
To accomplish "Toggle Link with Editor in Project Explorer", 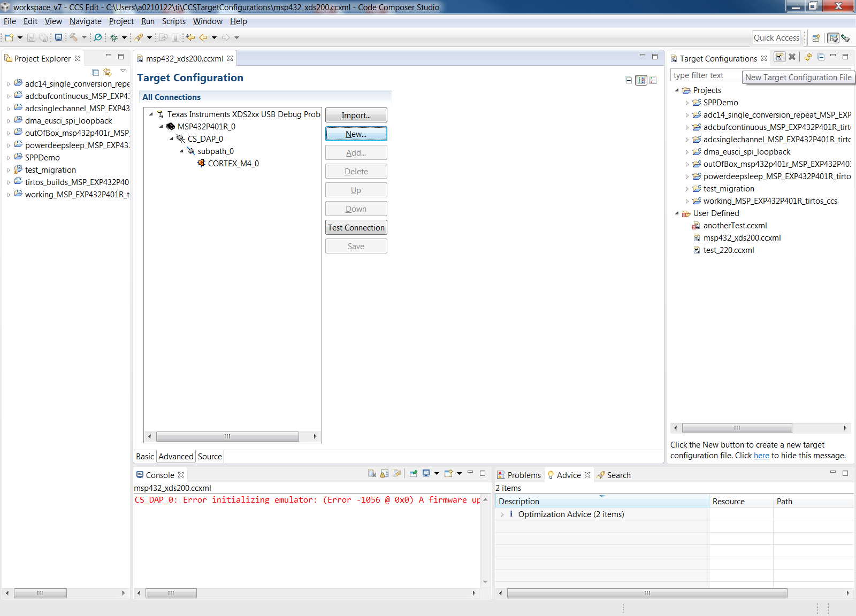I will 108,72.
